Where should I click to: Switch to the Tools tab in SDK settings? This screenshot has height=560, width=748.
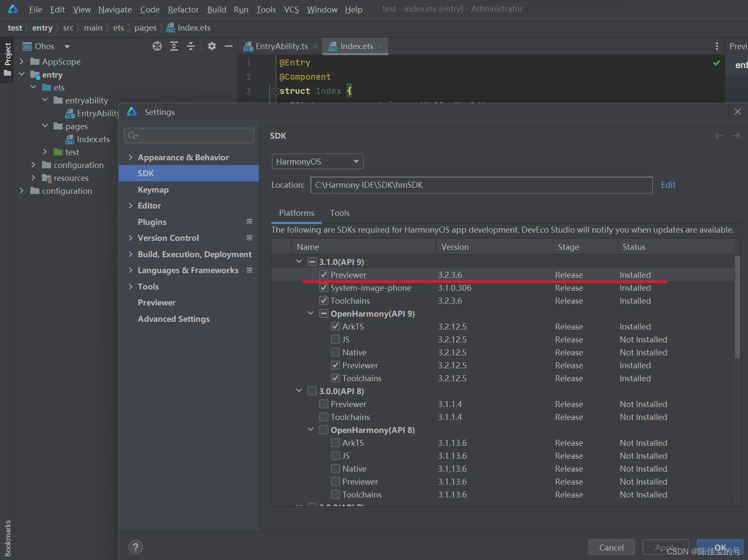[340, 213]
